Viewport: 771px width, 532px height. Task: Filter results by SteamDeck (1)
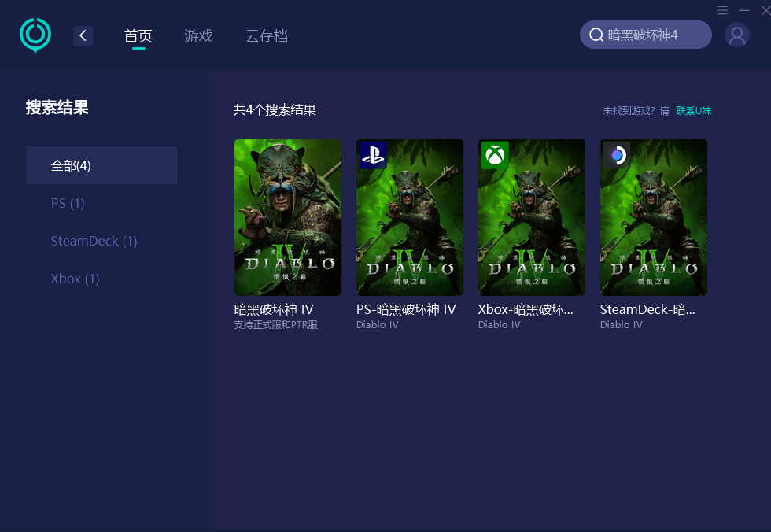coord(94,241)
